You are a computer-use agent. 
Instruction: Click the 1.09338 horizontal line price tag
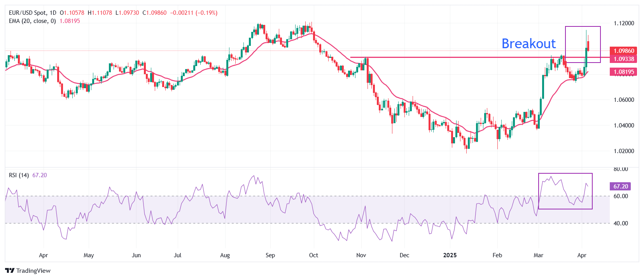pos(623,59)
